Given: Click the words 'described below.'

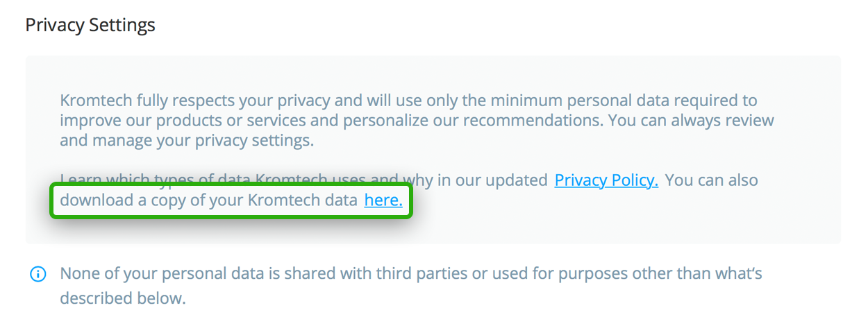Looking at the screenshot, I should (123, 299).
